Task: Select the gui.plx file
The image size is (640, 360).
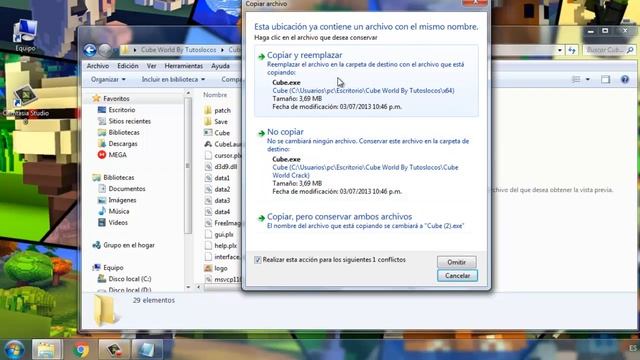Action: [224, 235]
